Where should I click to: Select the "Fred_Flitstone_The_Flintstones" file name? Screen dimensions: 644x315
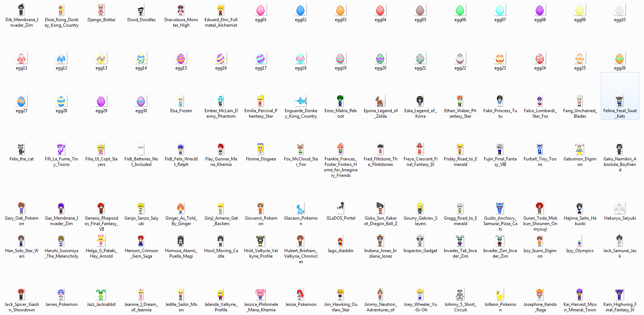tap(380, 162)
